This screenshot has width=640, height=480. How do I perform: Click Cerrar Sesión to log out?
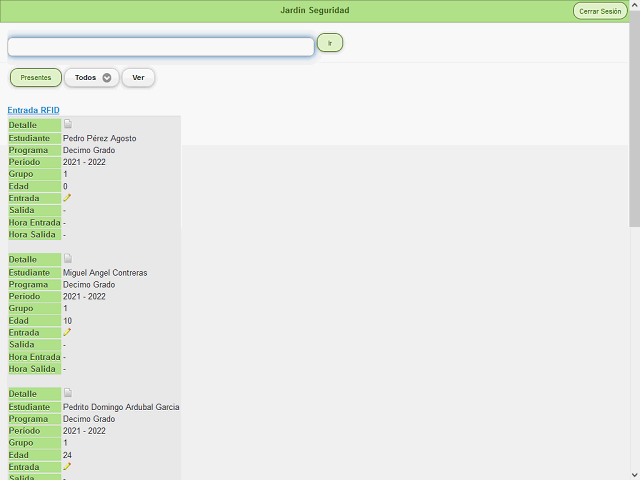tap(600, 11)
